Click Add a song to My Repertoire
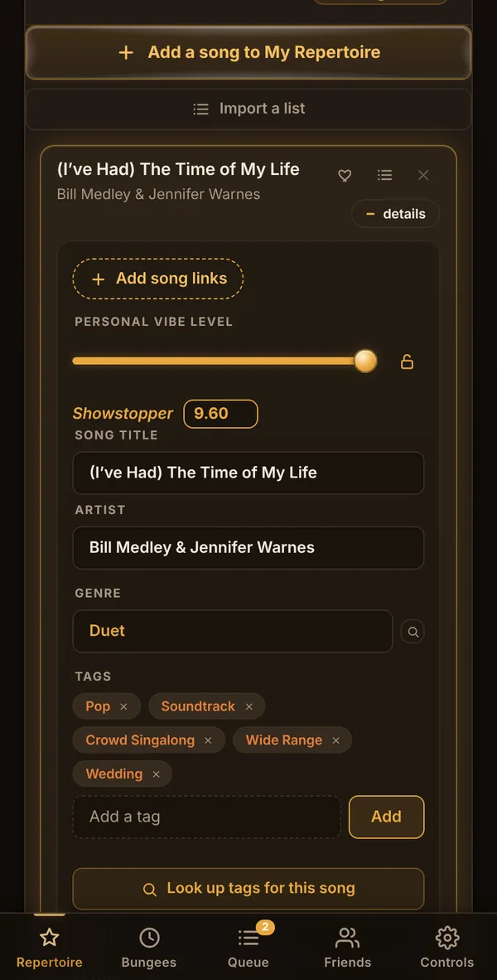497x980 pixels. coord(248,52)
